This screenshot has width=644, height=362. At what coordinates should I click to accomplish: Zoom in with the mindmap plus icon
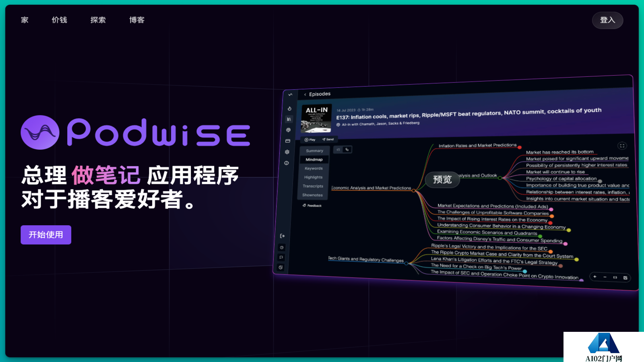point(594,277)
